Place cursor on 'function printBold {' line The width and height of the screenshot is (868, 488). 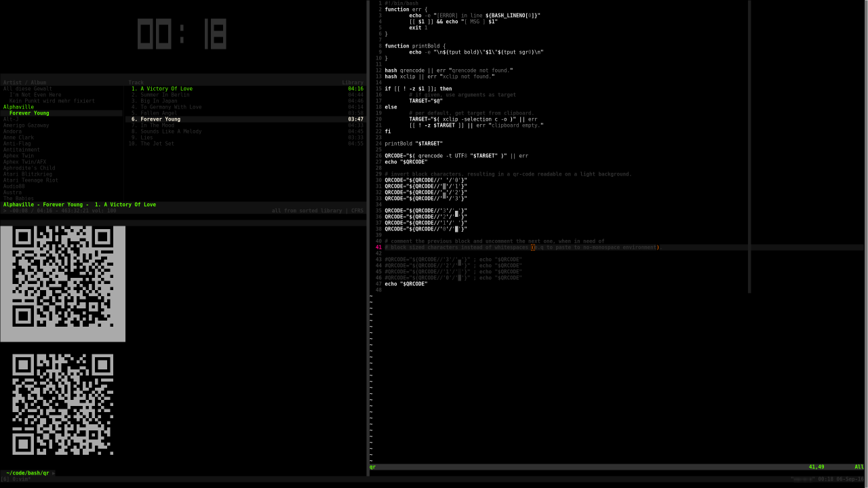coord(416,46)
